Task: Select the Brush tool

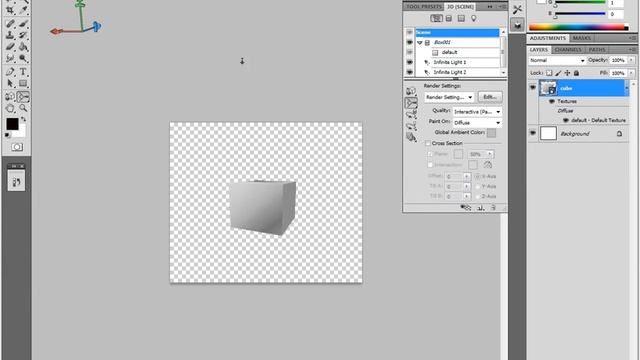Action: [23, 24]
